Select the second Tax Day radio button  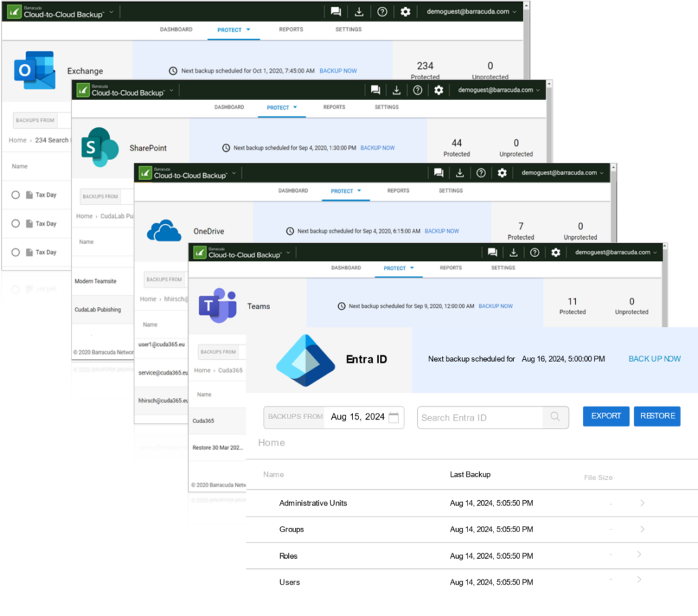(16, 224)
